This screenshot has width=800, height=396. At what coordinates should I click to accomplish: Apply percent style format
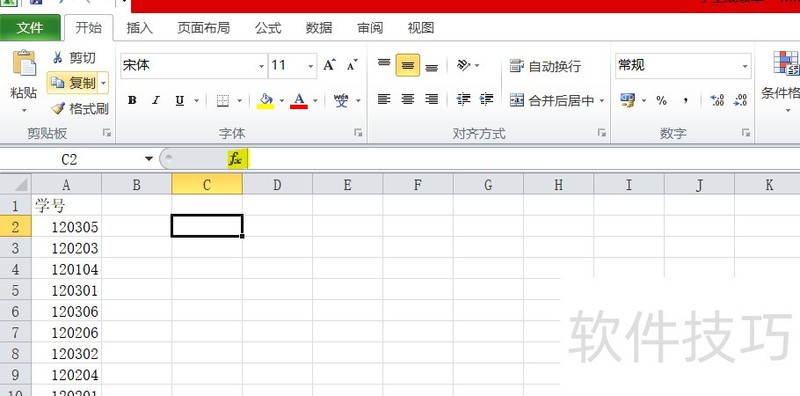click(661, 101)
